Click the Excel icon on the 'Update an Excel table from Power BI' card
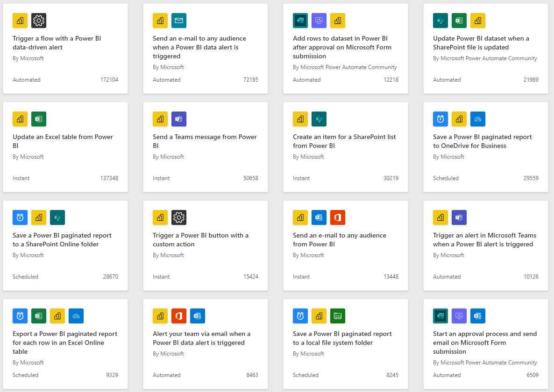 [39, 119]
